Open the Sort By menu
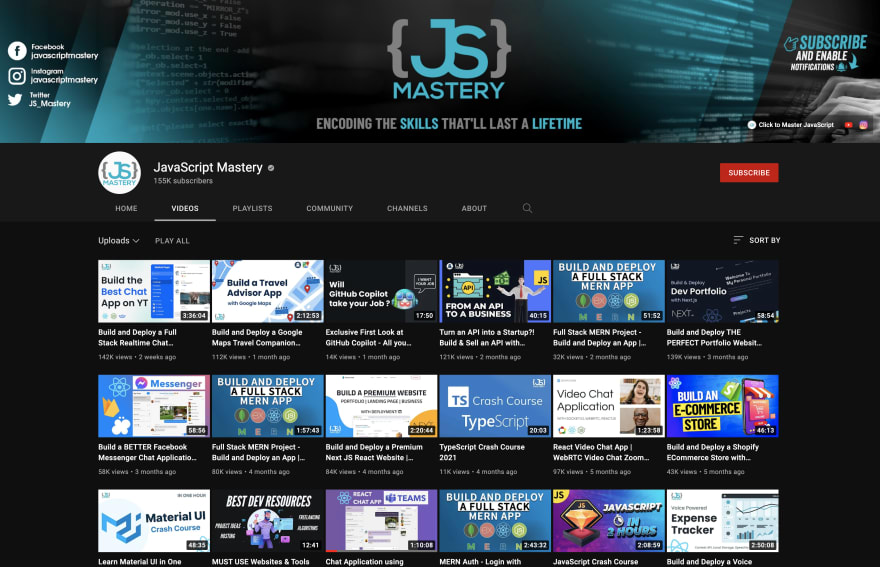Image resolution: width=880 pixels, height=567 pixels. click(x=757, y=240)
